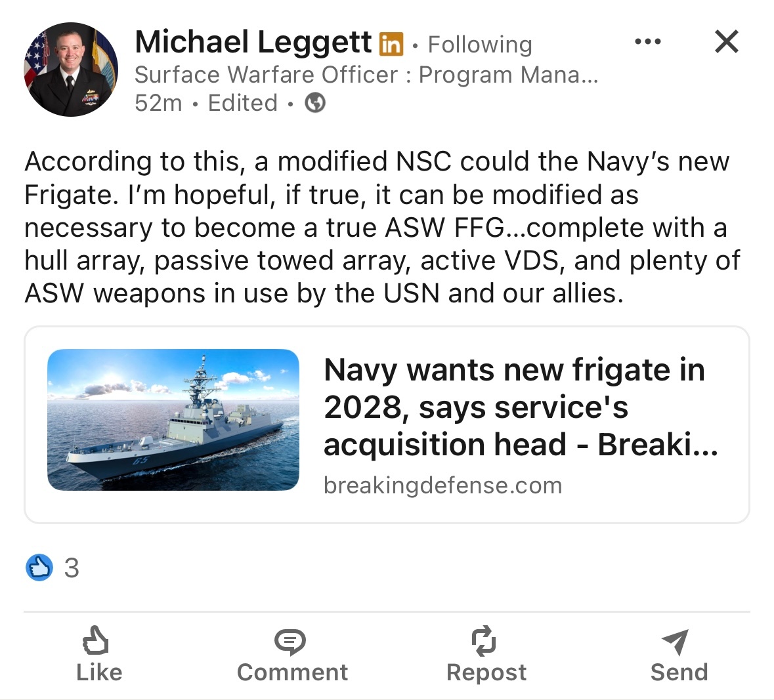Viewport: 774px width, 700px height.
Task: Tap the Like thumbs-up icon
Action: [x=97, y=640]
